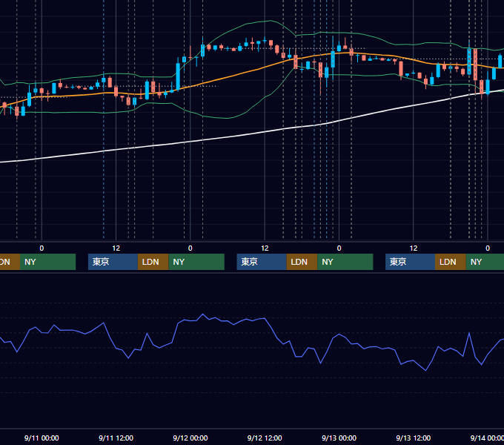Click the '0' hour label above 9/13 00:00
The width and height of the screenshot is (504, 445).
click(339, 248)
